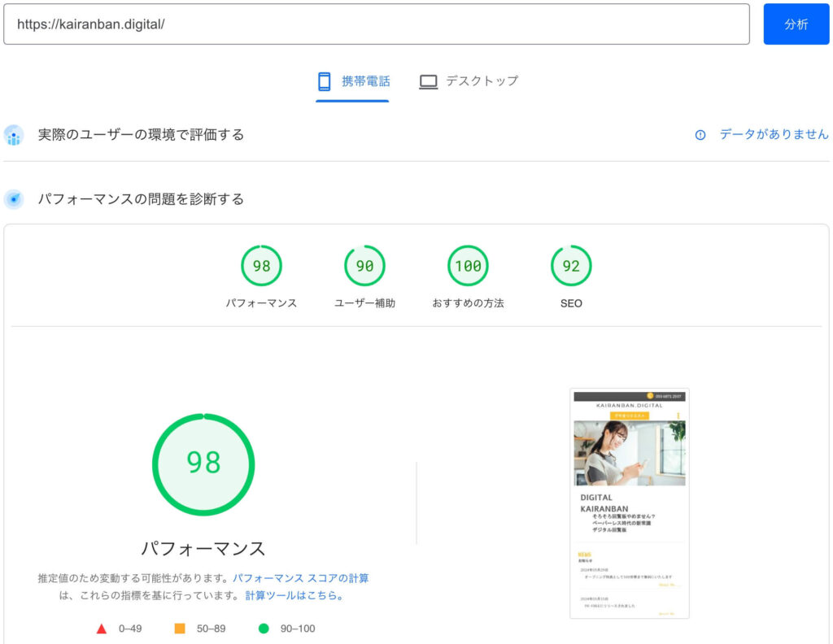The image size is (833, 644).
Task: Open the パフォーマンス スコアの計算 link
Action: coord(300,578)
